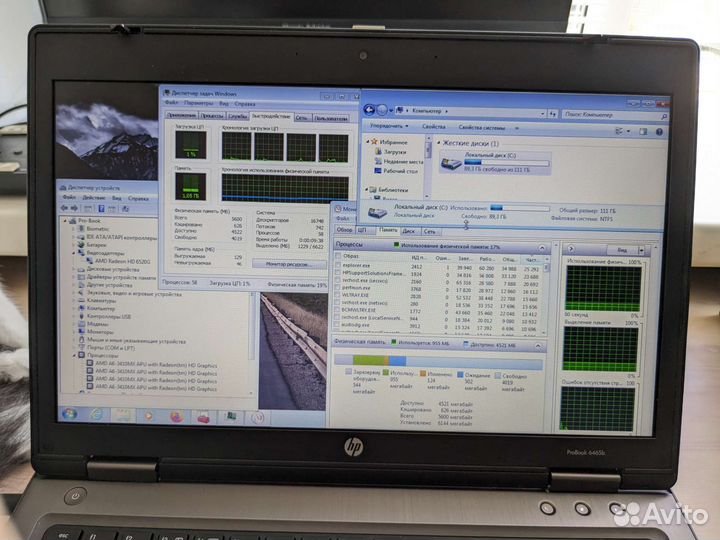
Task: Switch to Обзор tab in Resource Monitor
Action: click(x=344, y=230)
